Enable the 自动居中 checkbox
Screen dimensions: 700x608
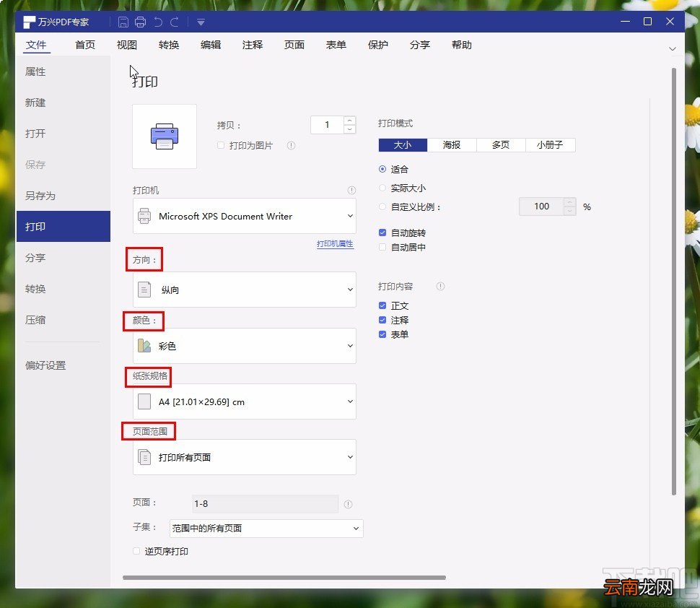point(382,247)
